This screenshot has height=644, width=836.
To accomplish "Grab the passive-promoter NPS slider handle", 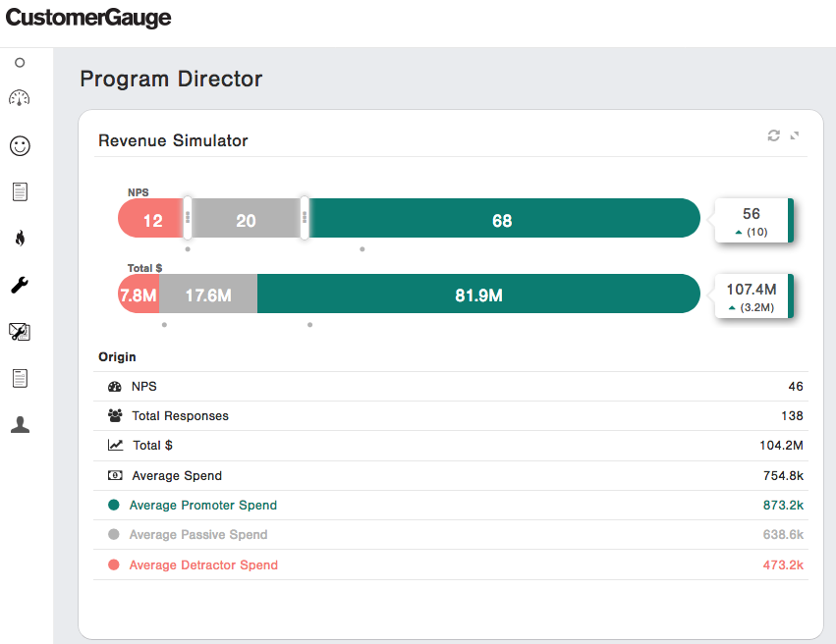I will click(305, 218).
